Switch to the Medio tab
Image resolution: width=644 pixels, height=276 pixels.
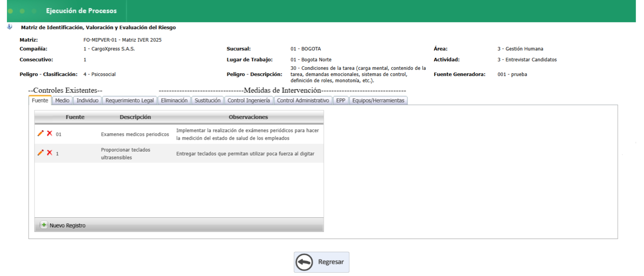(x=62, y=100)
